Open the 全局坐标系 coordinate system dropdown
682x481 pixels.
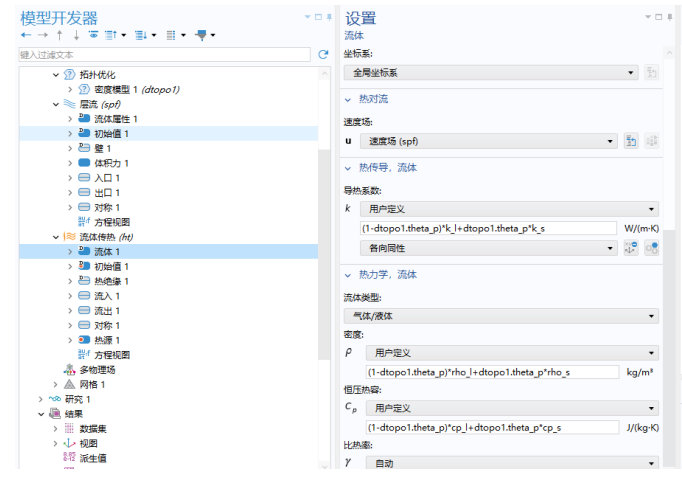491,73
